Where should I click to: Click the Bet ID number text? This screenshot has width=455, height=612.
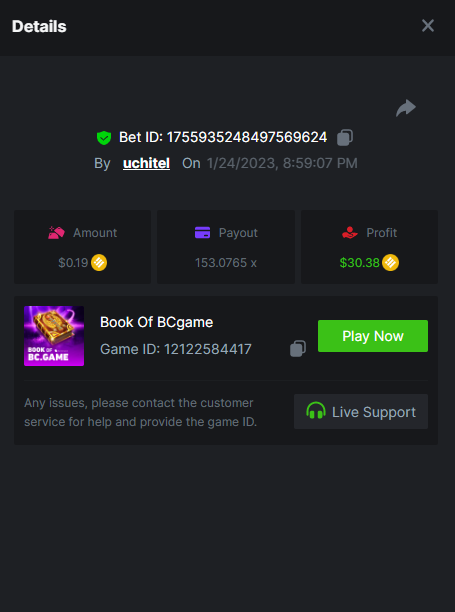pyautogui.click(x=247, y=137)
